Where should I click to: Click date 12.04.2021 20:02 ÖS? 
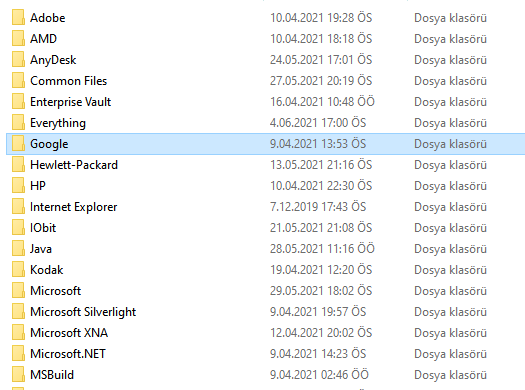[321, 333]
